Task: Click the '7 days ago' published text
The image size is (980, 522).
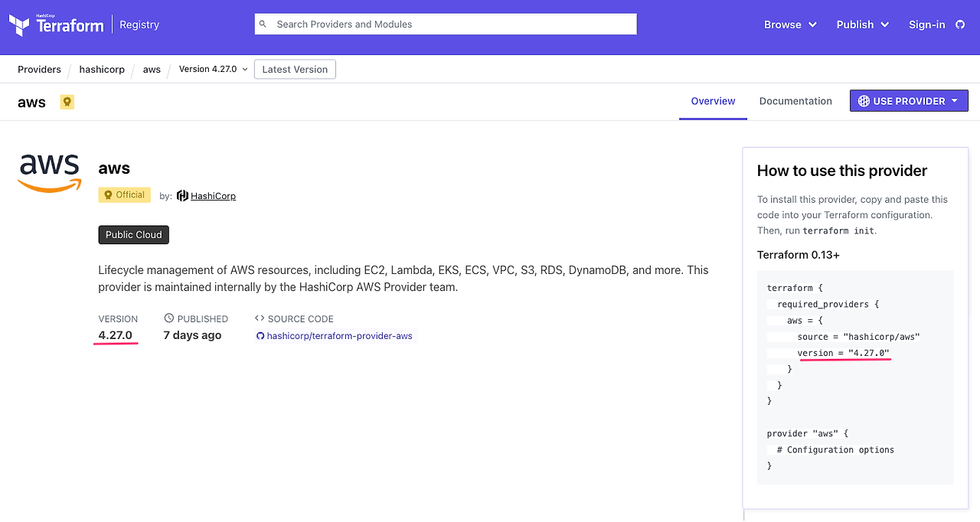Action: pos(192,335)
